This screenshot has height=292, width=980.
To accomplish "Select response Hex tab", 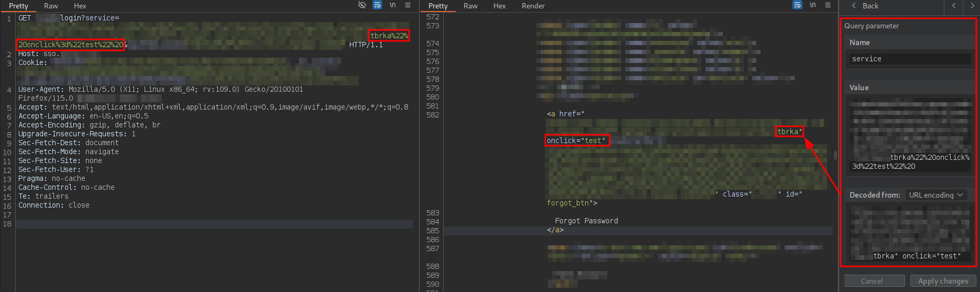I will pyautogui.click(x=499, y=6).
